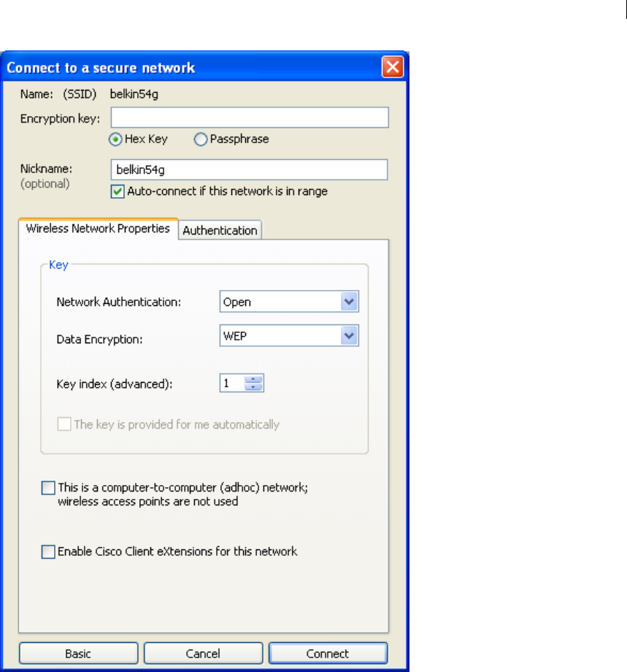Select the Passphrase radio button

pyautogui.click(x=201, y=140)
